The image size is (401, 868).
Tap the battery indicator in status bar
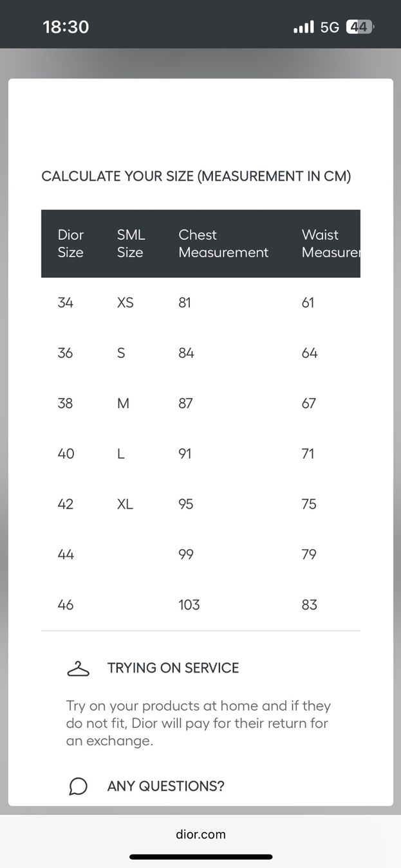pos(360,27)
